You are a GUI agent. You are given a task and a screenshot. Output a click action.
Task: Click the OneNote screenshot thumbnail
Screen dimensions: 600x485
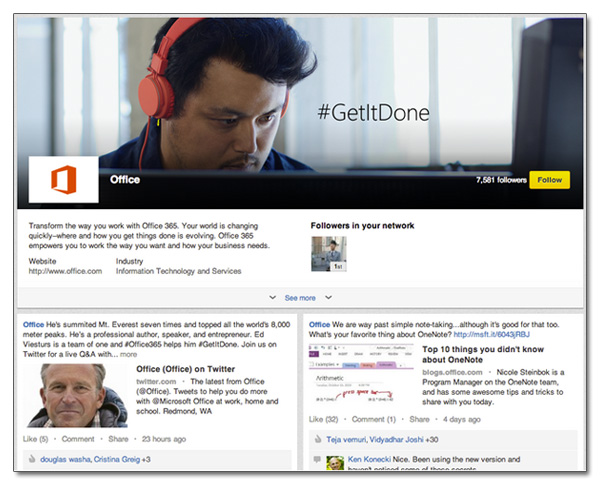coord(361,373)
